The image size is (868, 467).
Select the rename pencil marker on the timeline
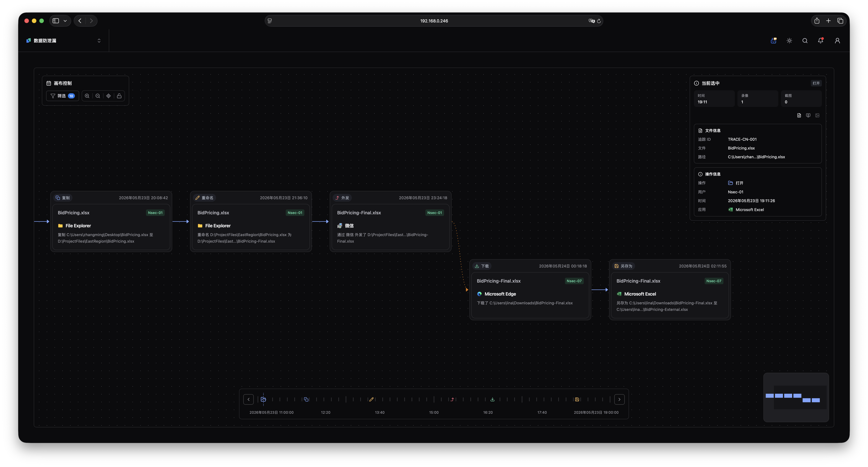[x=371, y=399]
